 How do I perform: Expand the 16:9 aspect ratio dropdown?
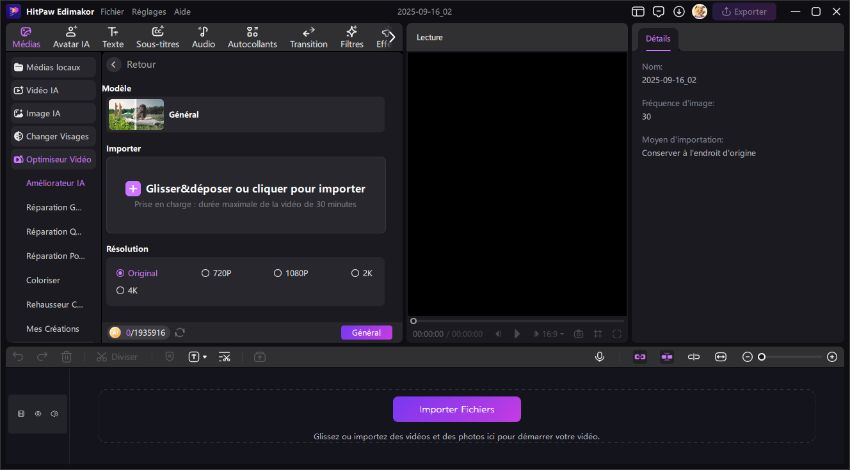550,333
